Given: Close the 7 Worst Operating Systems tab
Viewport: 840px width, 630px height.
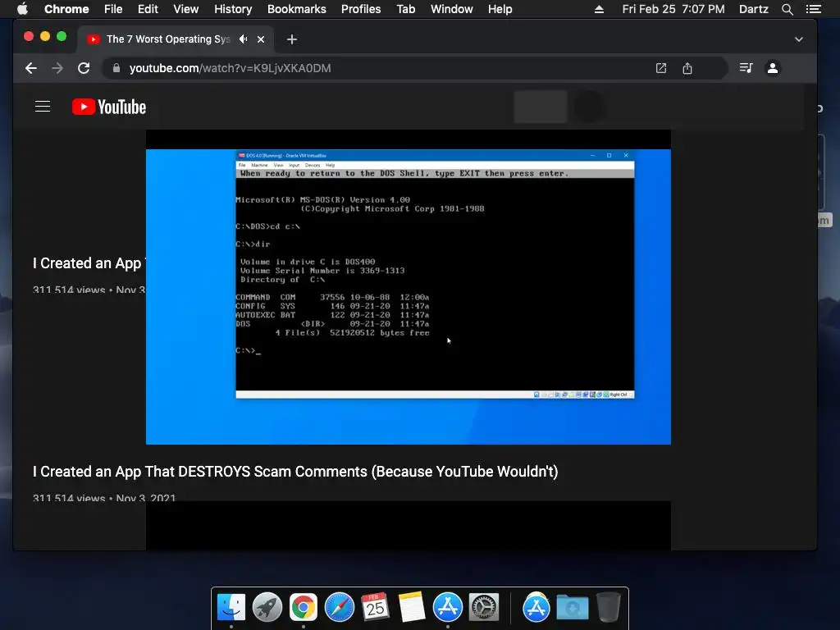Looking at the screenshot, I should pos(261,39).
